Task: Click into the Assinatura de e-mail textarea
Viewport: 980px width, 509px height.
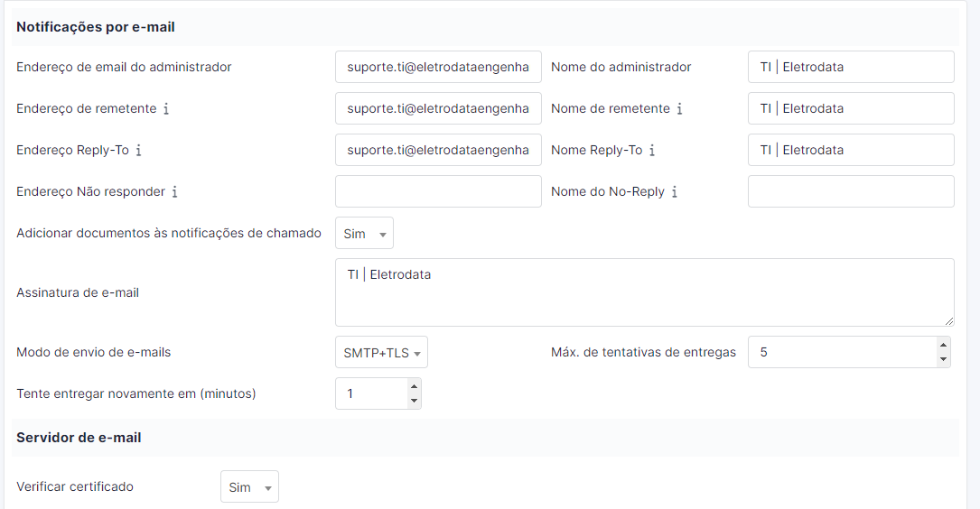Action: click(x=644, y=292)
